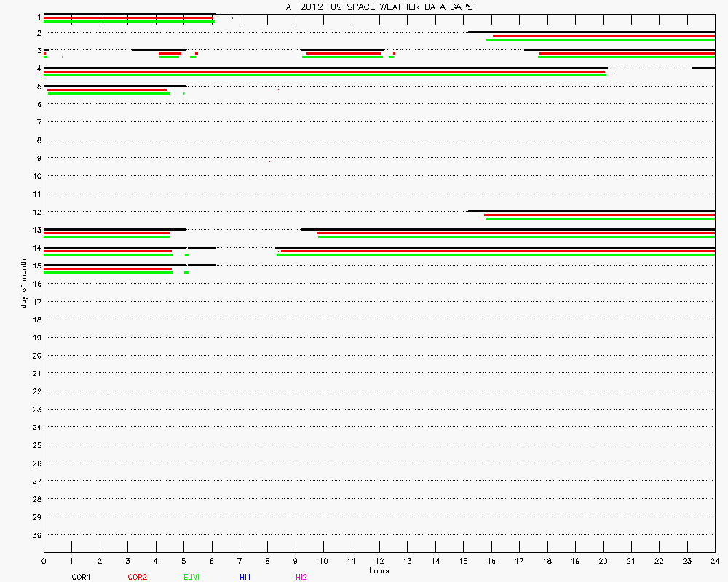Select the red COR2 legend label
The image size is (728, 582).
click(137, 577)
